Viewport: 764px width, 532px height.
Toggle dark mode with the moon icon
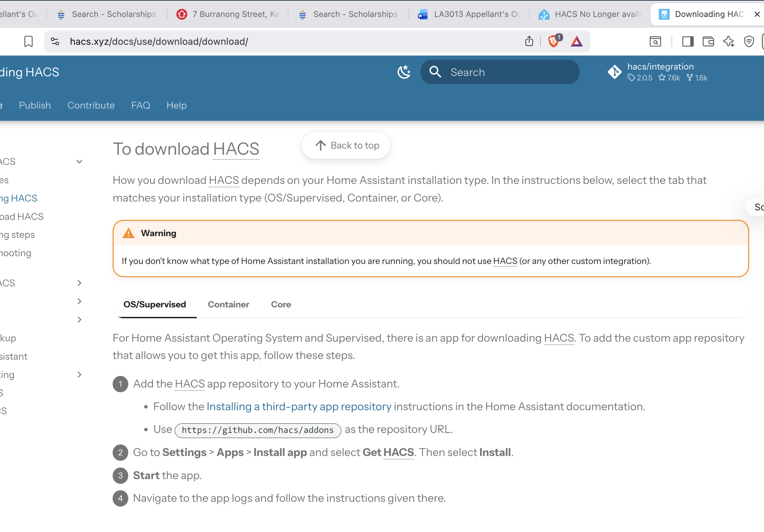[x=404, y=72]
